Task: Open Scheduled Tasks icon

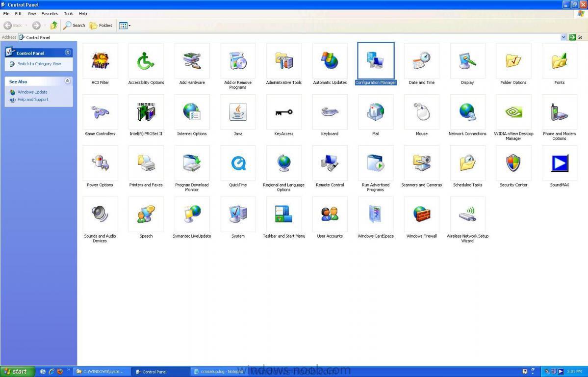Action: click(468, 163)
